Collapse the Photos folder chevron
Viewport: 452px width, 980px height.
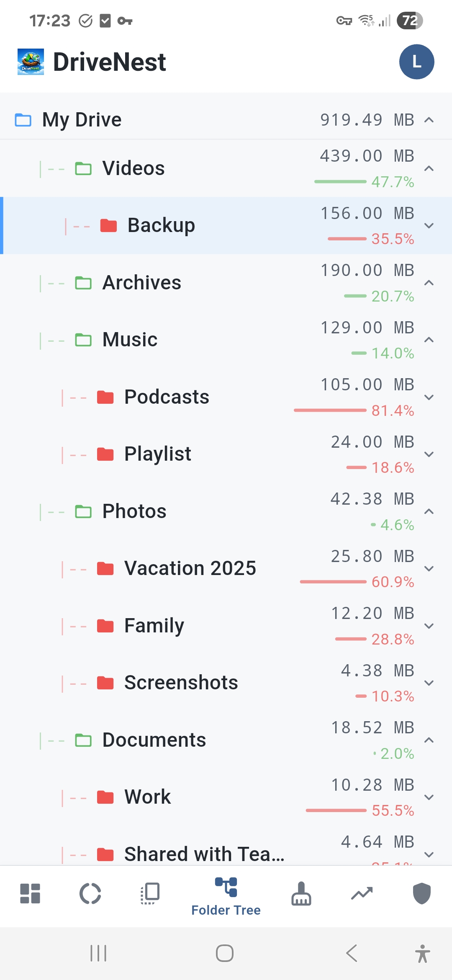429,511
